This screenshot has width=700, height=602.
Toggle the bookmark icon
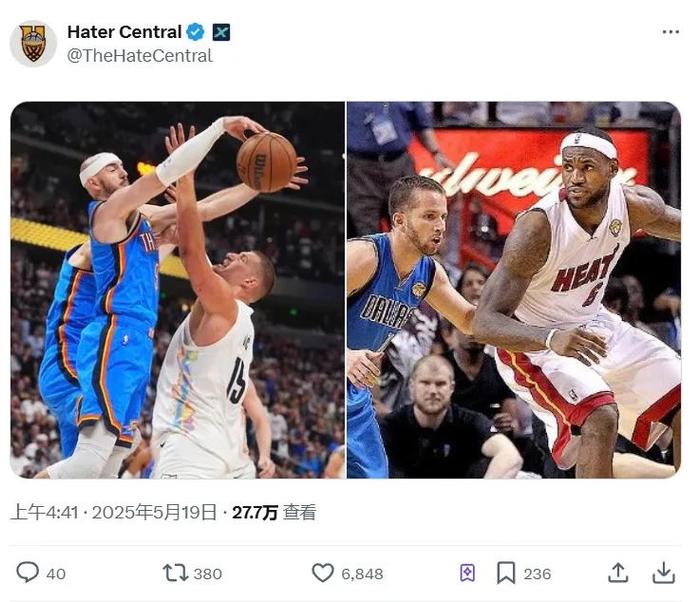click(506, 573)
